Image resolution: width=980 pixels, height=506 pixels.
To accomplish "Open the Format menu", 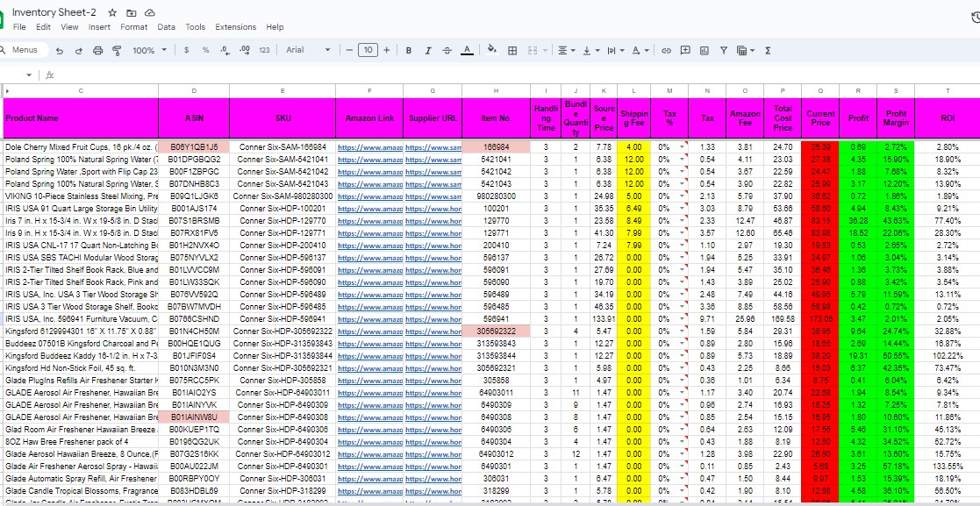I will point(133,27).
